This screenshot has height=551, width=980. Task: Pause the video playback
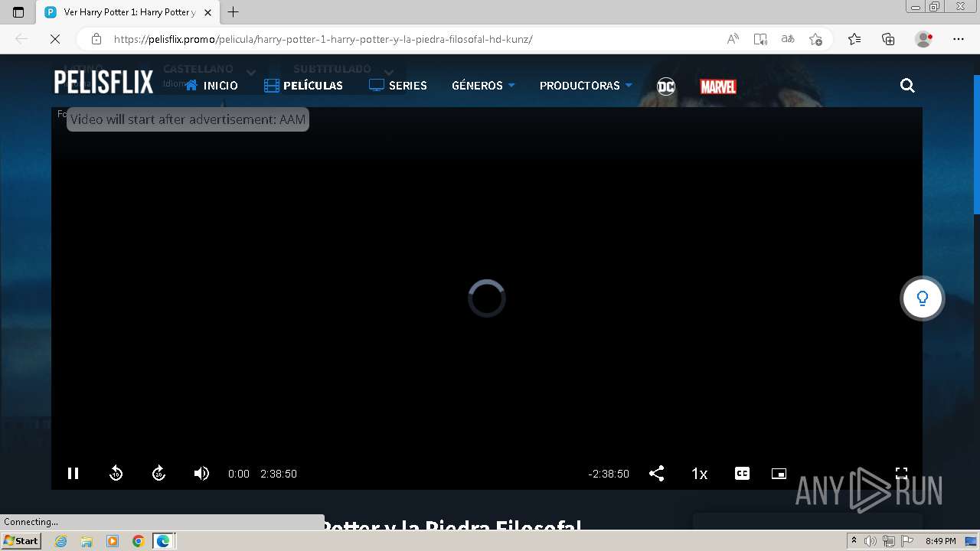tap(73, 474)
